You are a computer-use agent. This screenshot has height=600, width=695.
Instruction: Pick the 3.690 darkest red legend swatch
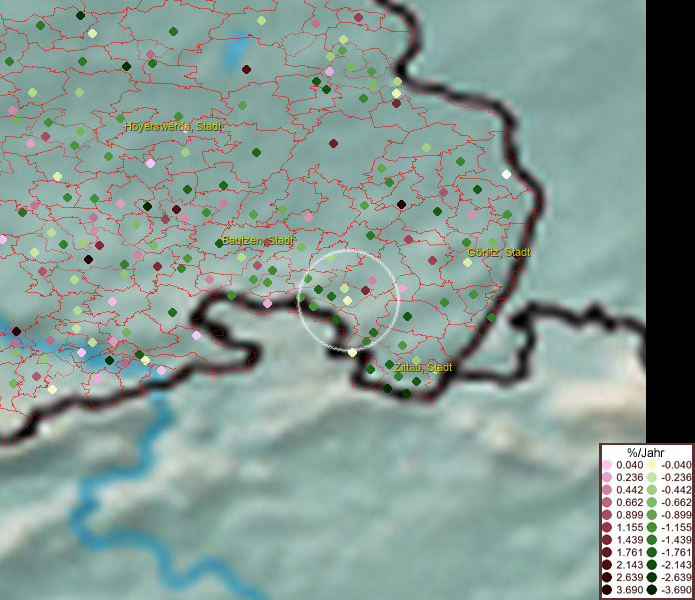[x=607, y=590]
